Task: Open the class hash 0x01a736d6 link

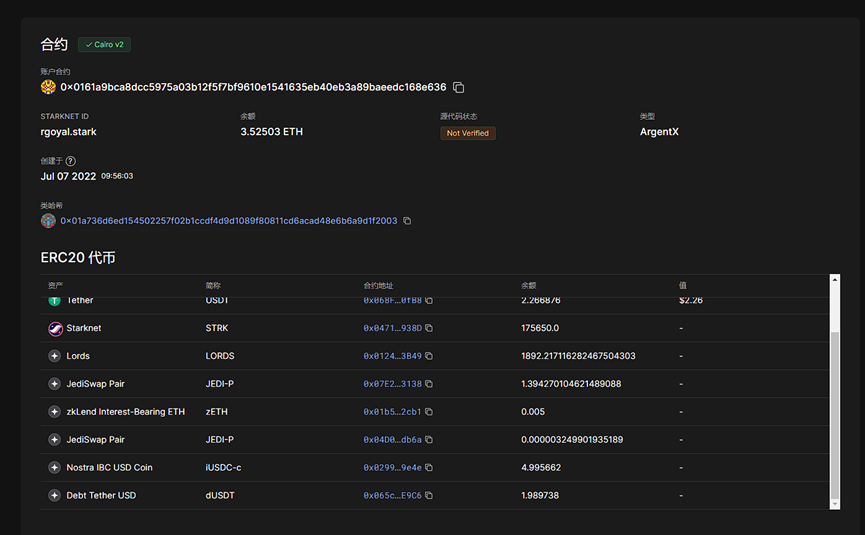Action: coord(228,221)
